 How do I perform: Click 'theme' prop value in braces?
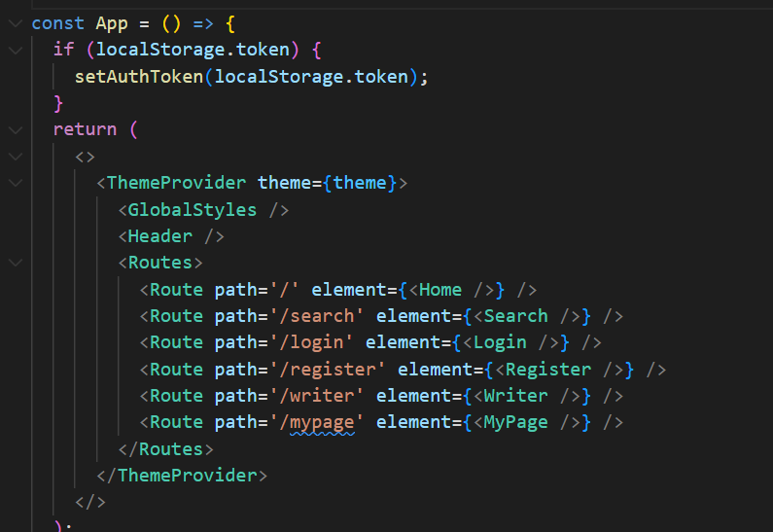tap(360, 183)
